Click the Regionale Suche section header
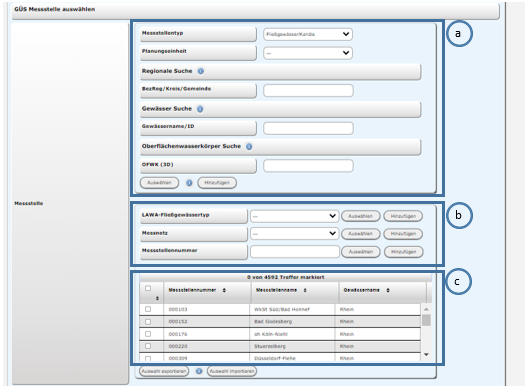 pos(280,72)
